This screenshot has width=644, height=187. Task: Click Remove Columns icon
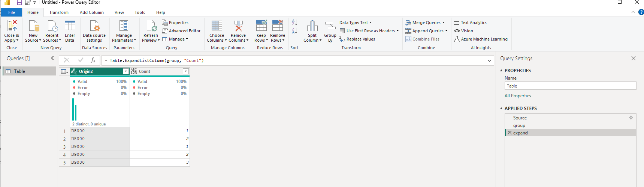(238, 26)
